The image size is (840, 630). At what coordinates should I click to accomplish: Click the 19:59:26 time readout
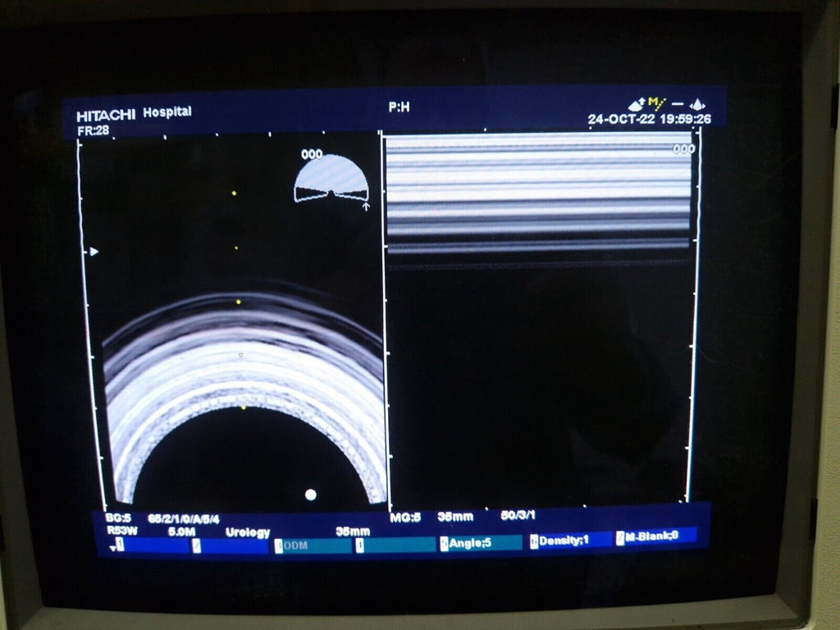(x=686, y=119)
